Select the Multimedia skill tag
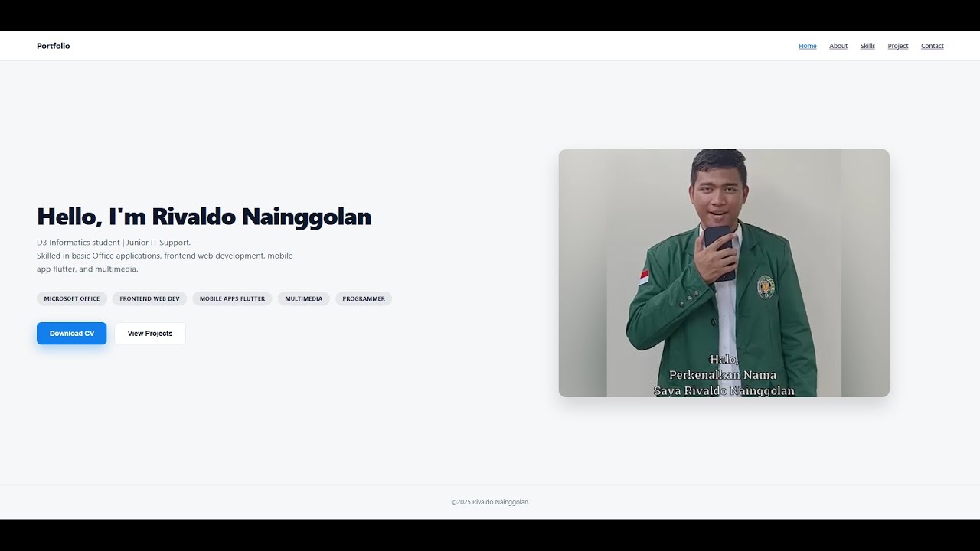The image size is (980, 551). pyautogui.click(x=304, y=298)
